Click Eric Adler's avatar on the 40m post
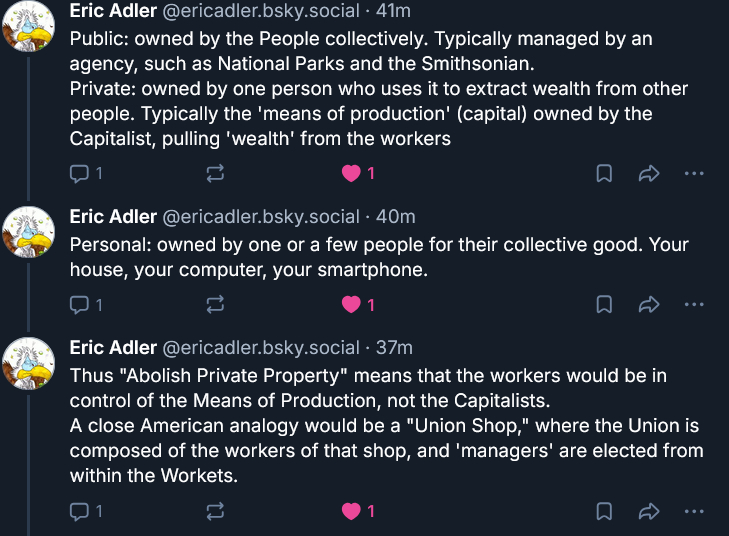Viewport: 729px width, 536px height. click(x=28, y=231)
